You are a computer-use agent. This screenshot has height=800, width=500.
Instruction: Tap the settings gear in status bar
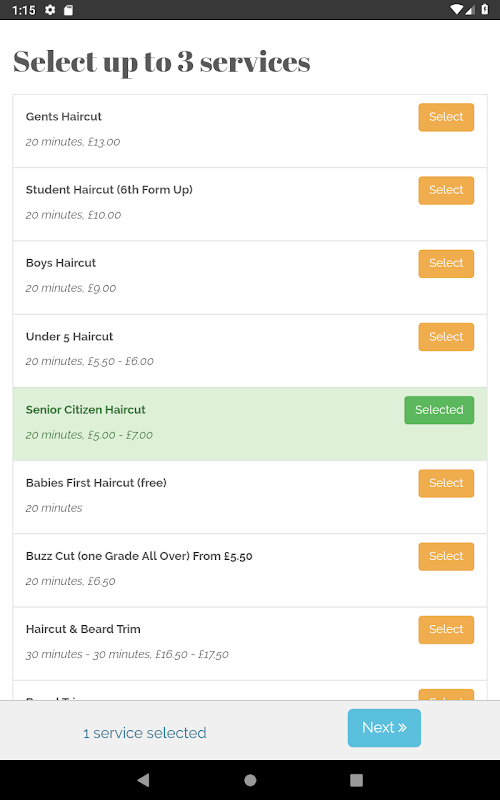[50, 10]
